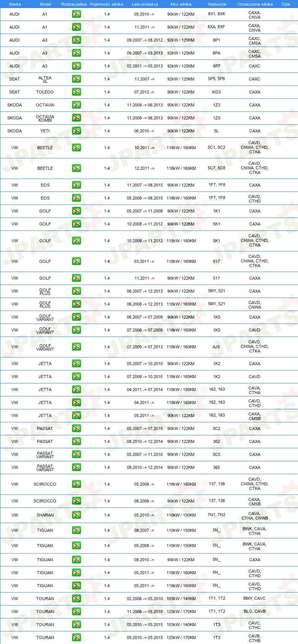Click fuel icon in TIGUAN 09.2007 row
298x644 pixels.
76,530
